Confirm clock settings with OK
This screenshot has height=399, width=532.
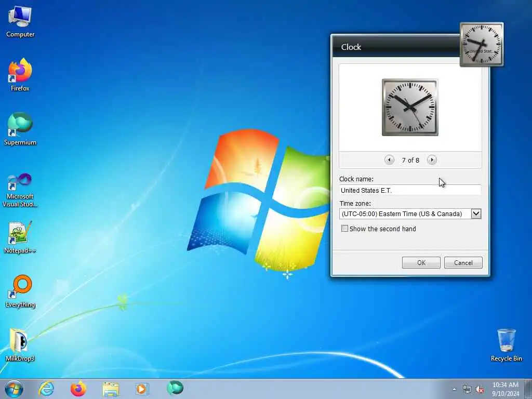(421, 262)
